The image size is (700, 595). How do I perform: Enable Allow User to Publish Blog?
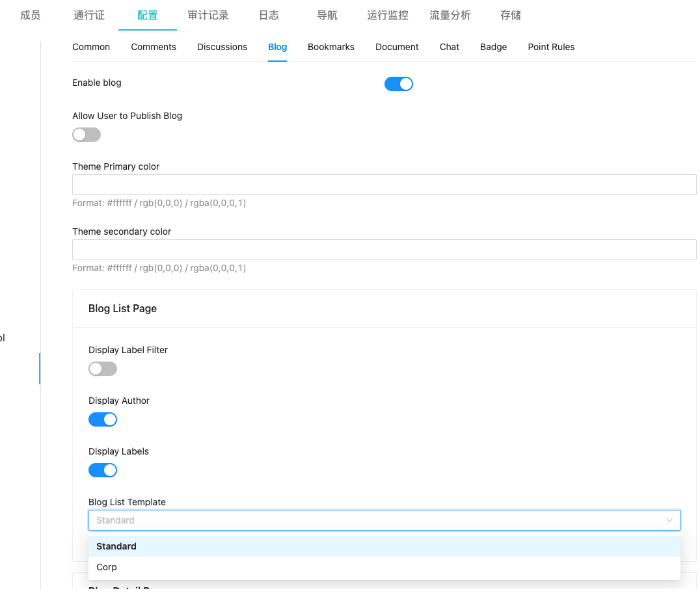(87, 135)
